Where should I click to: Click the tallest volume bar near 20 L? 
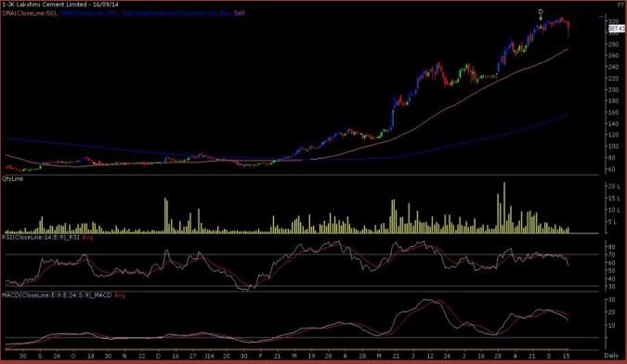504,207
